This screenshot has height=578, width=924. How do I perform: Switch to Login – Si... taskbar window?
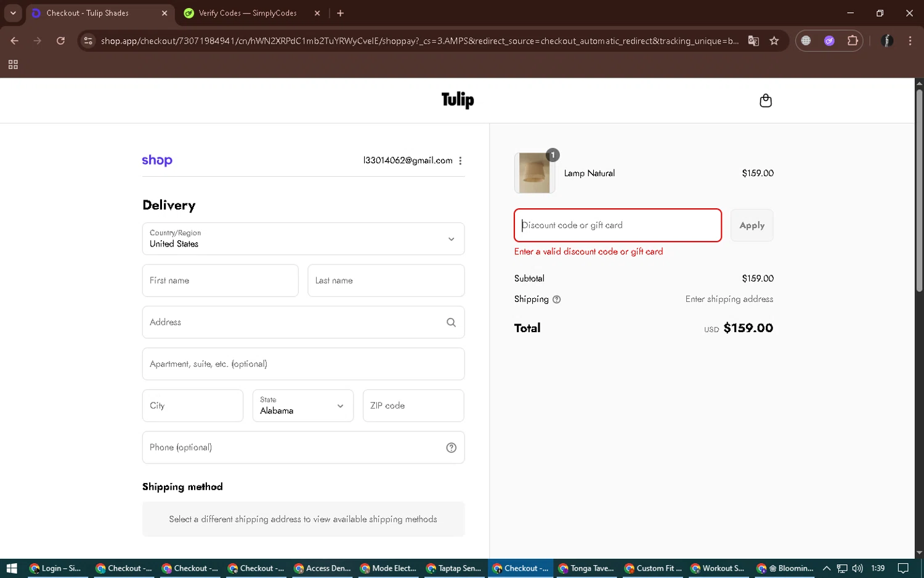click(x=56, y=568)
